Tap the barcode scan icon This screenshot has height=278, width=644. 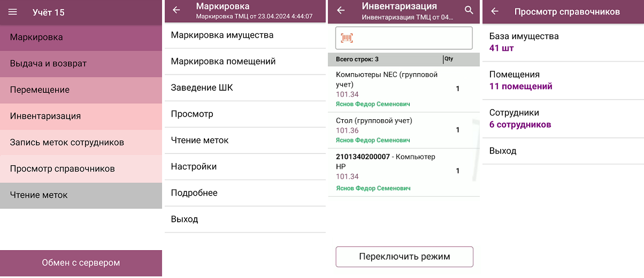(348, 38)
